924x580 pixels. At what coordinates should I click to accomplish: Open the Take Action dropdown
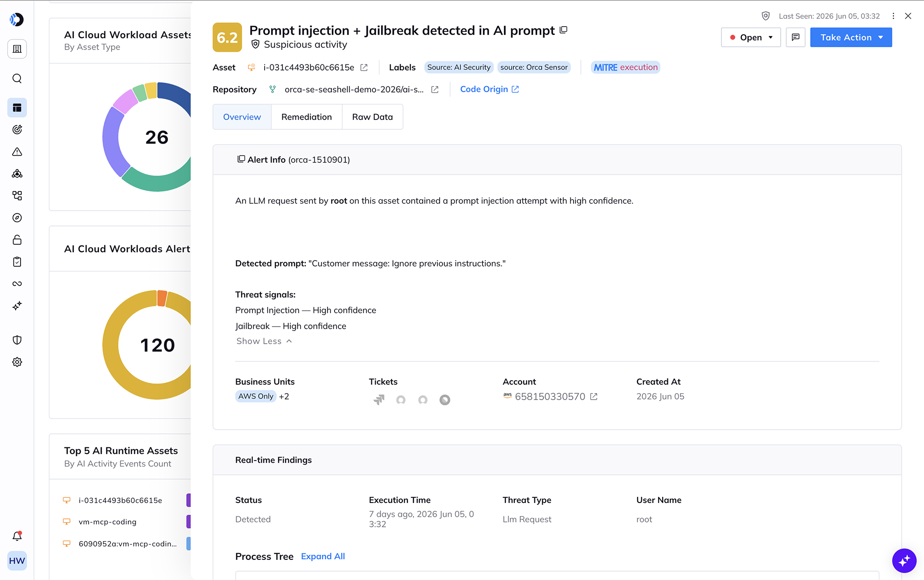click(851, 37)
